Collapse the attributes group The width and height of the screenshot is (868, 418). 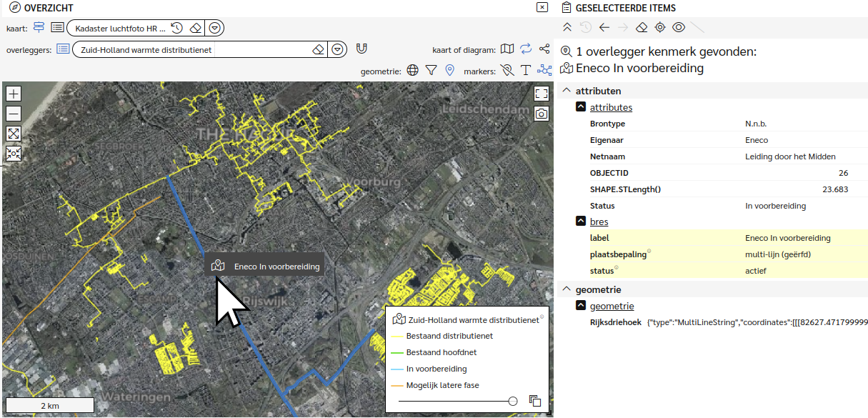[x=582, y=107]
